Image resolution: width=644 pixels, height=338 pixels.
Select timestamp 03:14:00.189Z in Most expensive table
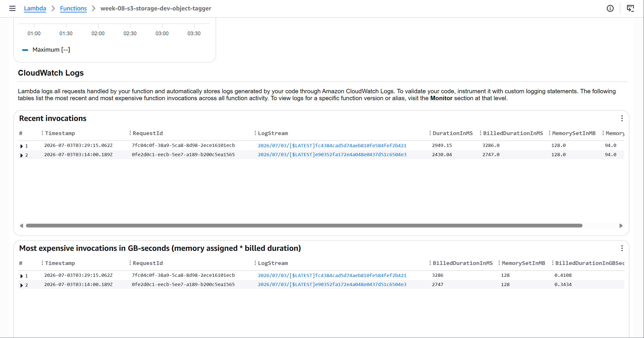click(x=78, y=285)
